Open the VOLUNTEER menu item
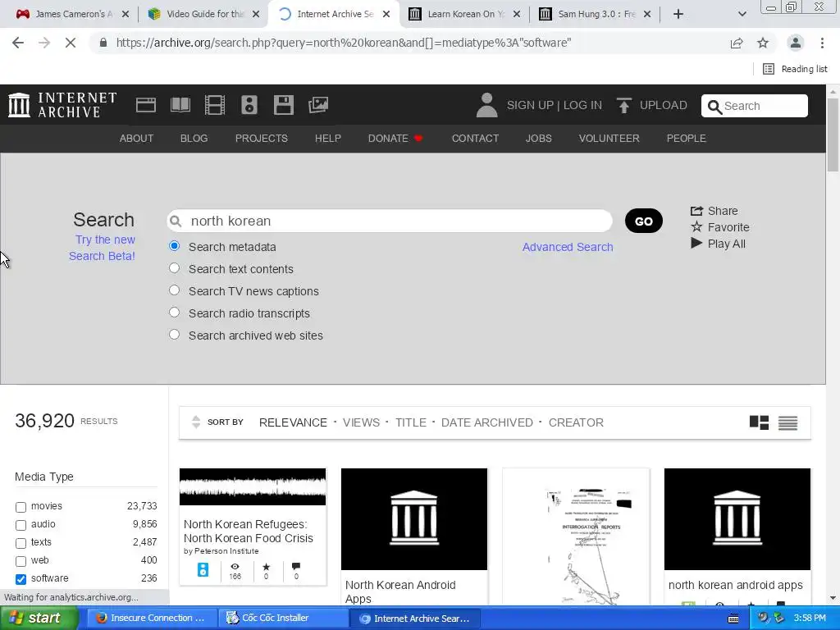Viewport: 840px width, 630px height. (x=609, y=138)
